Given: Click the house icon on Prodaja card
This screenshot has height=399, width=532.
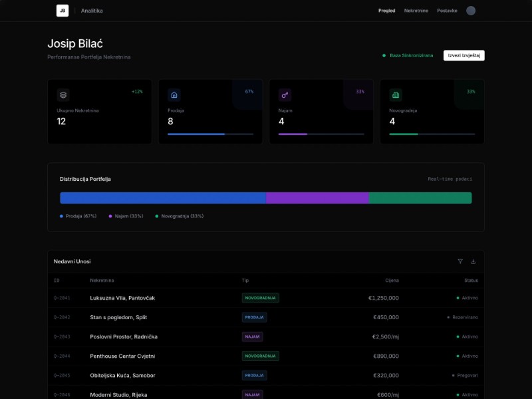Looking at the screenshot, I should pyautogui.click(x=174, y=94).
